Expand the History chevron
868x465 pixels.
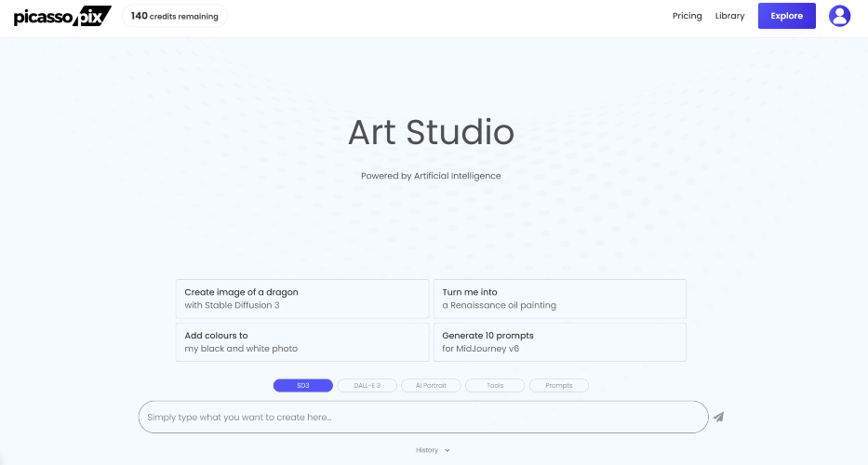(447, 450)
